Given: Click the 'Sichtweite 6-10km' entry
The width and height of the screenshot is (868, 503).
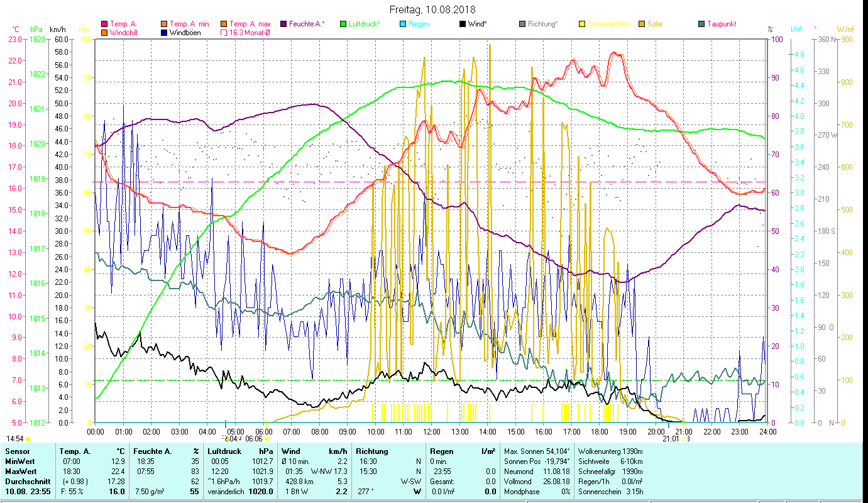Looking at the screenshot, I should pyautogui.click(x=610, y=462).
